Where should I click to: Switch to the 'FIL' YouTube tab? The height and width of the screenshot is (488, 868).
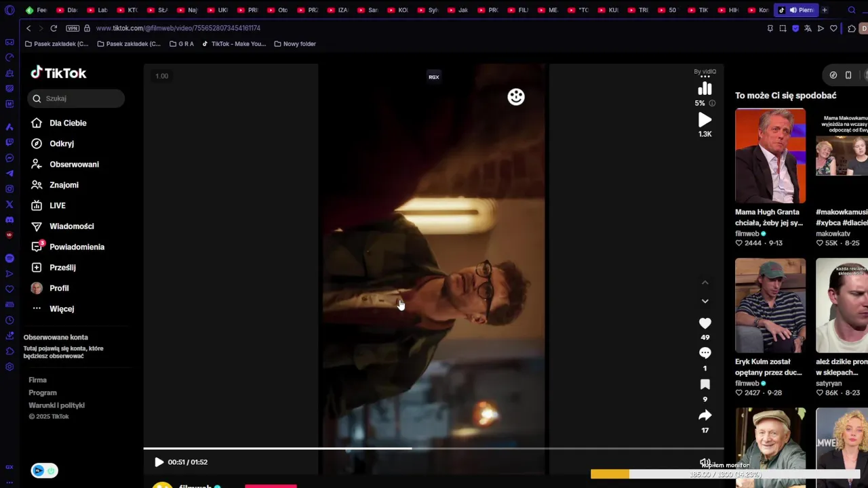coord(517,10)
